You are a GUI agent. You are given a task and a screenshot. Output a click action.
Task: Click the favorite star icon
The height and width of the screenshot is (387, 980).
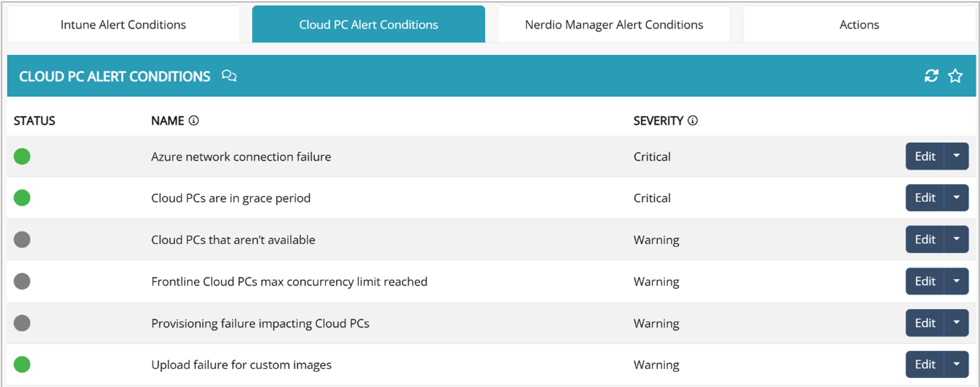click(955, 76)
